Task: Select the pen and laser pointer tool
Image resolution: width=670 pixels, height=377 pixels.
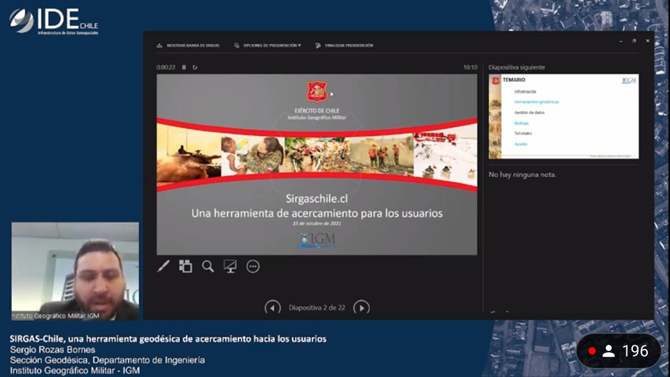Action: click(163, 266)
